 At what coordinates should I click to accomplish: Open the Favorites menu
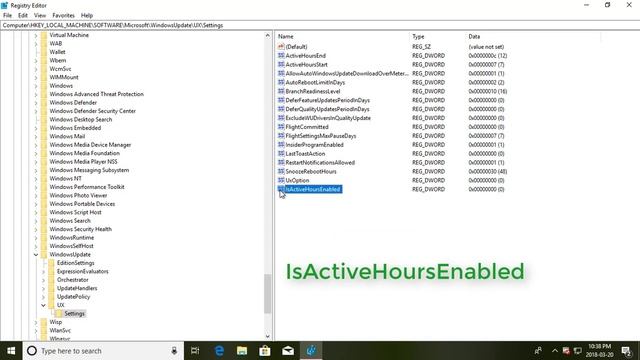coord(63,15)
